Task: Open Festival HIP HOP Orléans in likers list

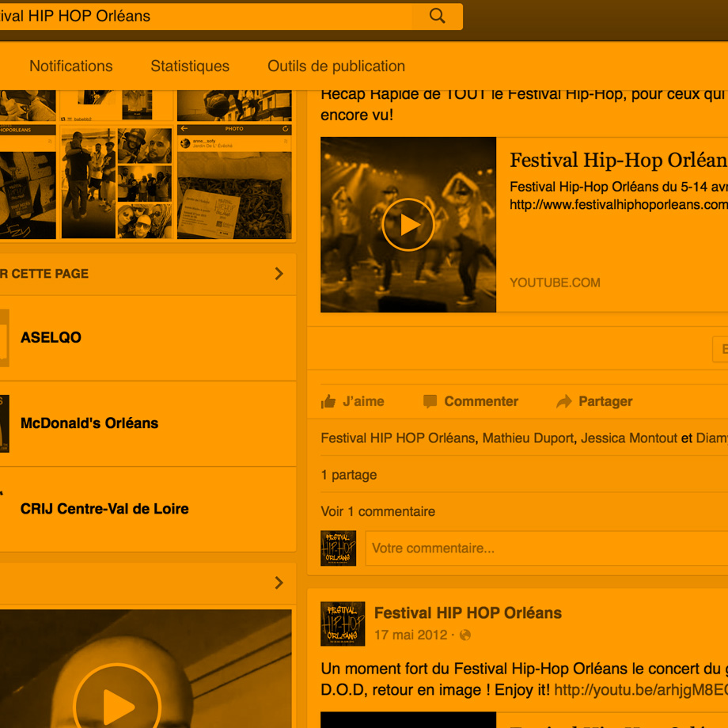Action: click(x=398, y=438)
